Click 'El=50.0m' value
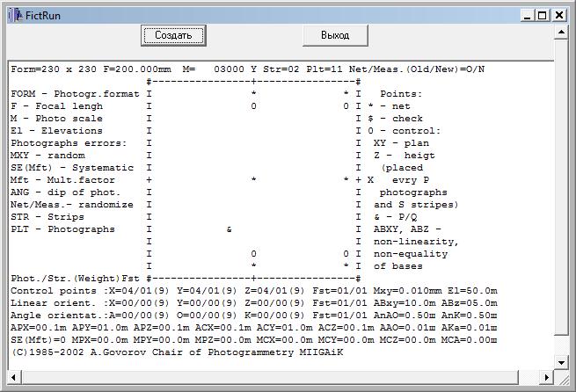 coord(472,291)
